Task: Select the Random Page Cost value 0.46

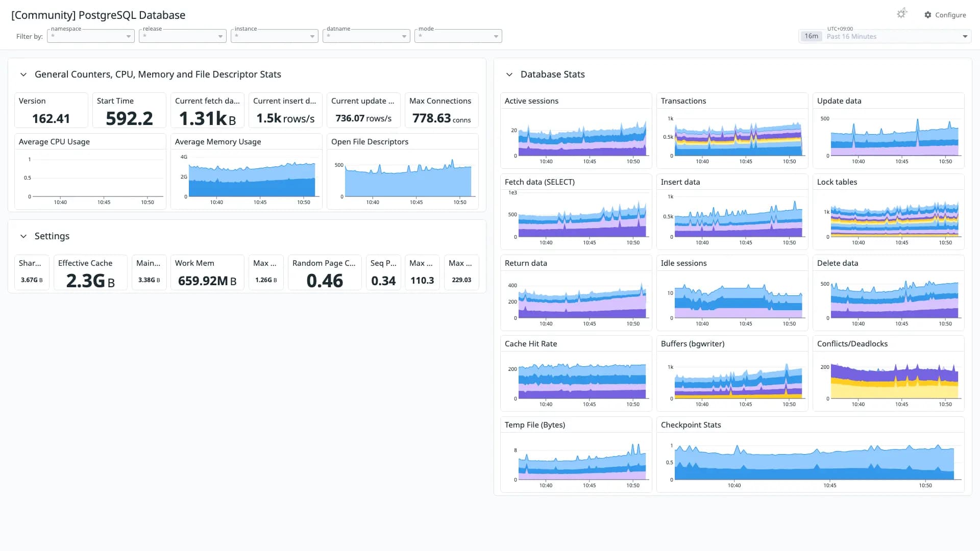Action: point(325,281)
